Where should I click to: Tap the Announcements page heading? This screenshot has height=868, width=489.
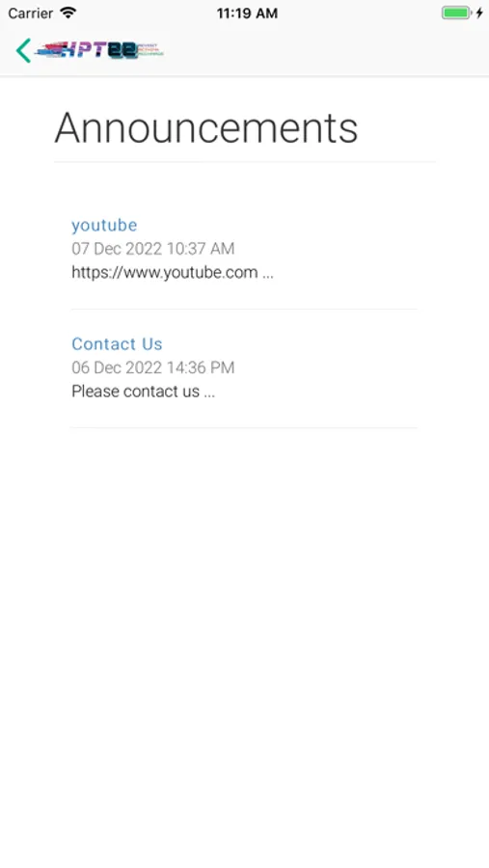206,128
